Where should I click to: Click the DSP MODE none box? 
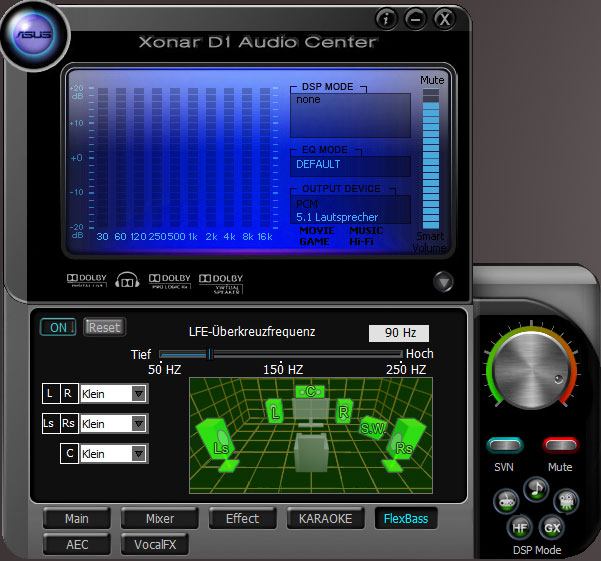[x=350, y=115]
